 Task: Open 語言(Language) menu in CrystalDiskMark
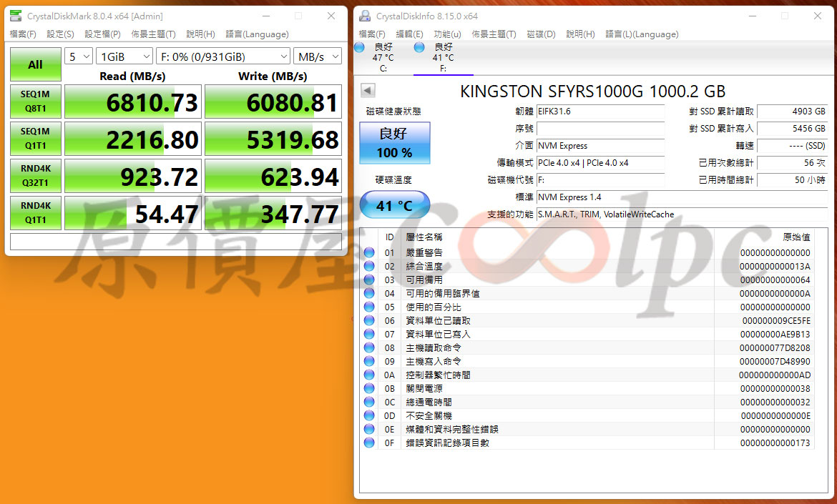[x=258, y=34]
